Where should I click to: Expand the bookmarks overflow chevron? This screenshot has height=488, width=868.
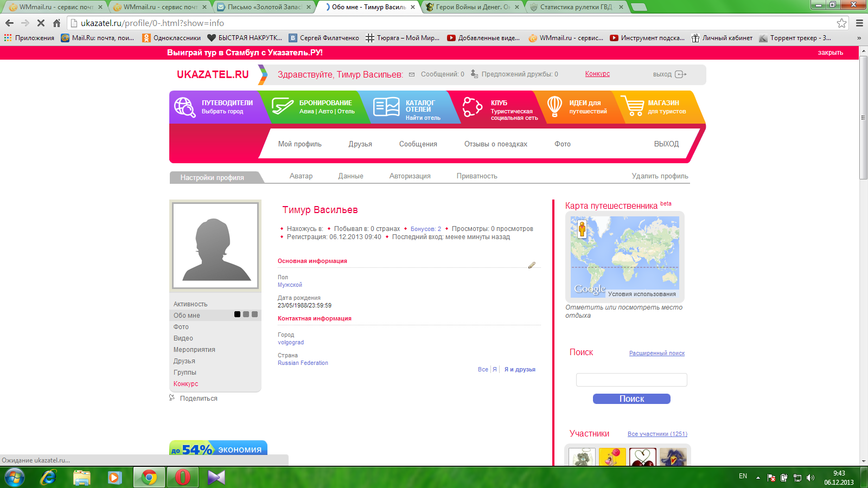(x=859, y=38)
